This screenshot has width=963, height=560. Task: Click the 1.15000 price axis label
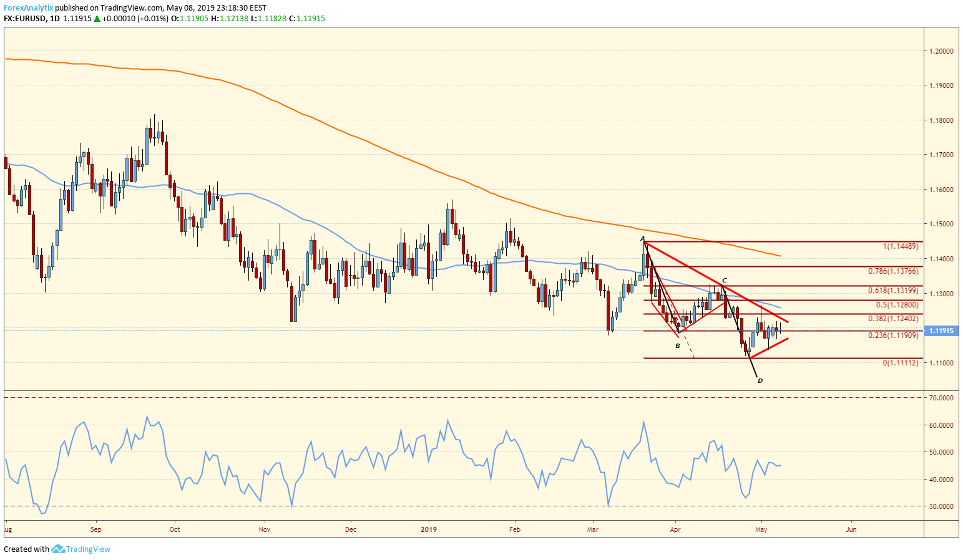click(941, 224)
